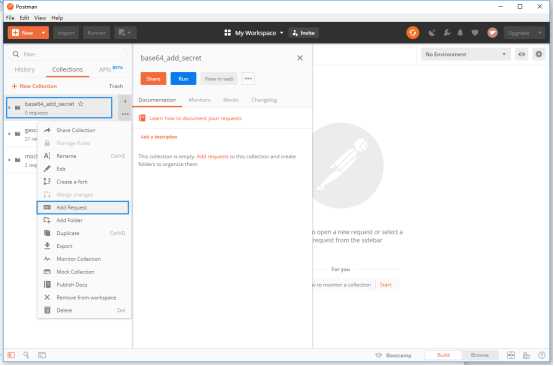Choose Delete from context menu
Screen dimensions: 554x366
pyautogui.click(x=83, y=310)
